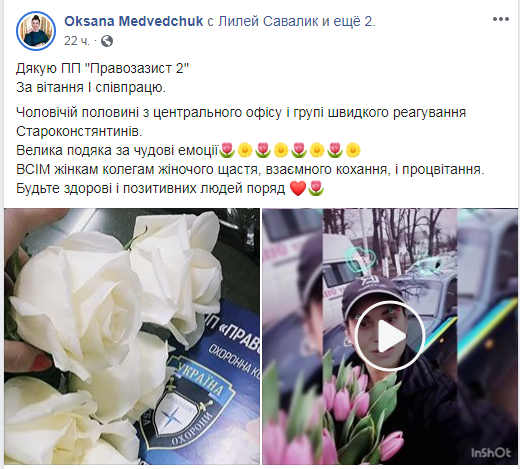Click the woman's black cap in the video

tap(372, 294)
